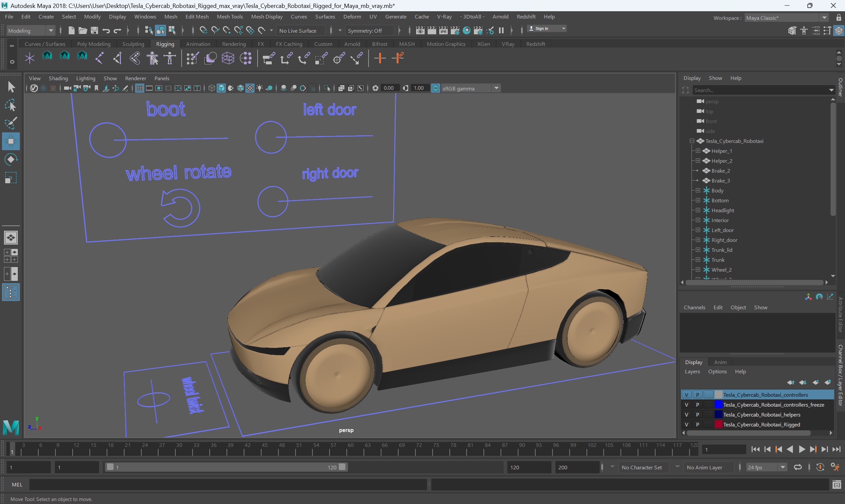The width and height of the screenshot is (845, 504).
Task: Toggle visibility of Tesla_Cybercab_Robotaxi_controllers layer
Action: point(686,395)
